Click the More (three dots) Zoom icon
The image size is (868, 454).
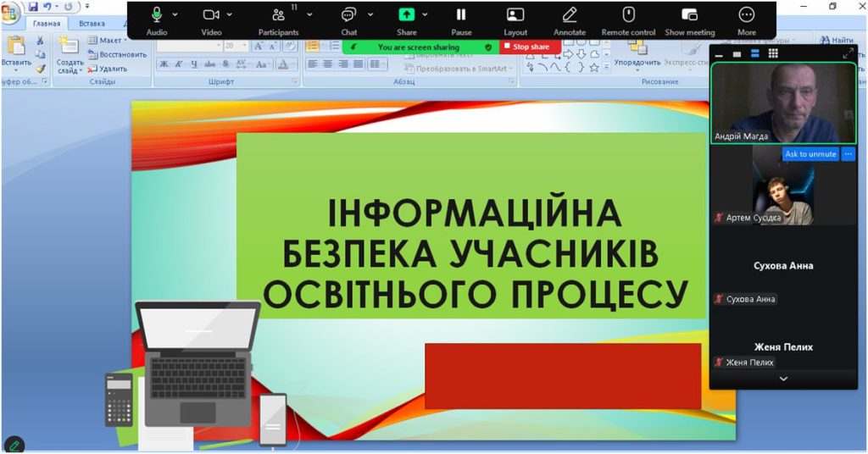(746, 15)
